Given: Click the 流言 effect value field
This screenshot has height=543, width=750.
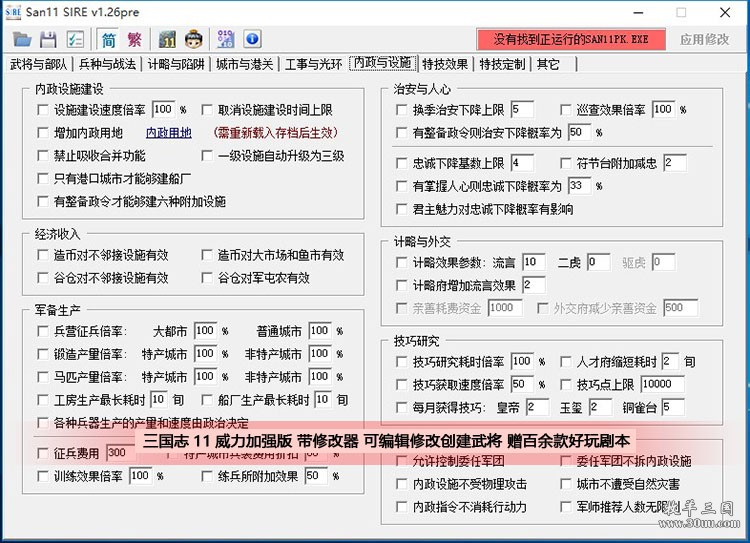Looking at the screenshot, I should coord(533,262).
